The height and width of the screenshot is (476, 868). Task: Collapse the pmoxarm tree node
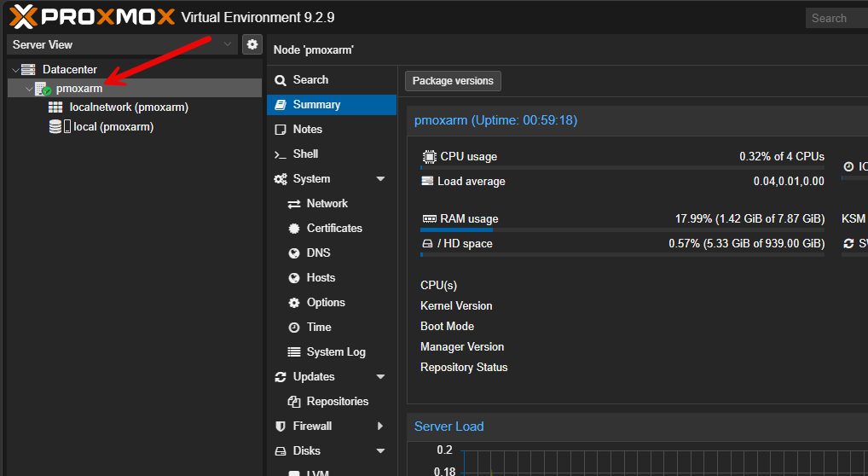pos(29,89)
